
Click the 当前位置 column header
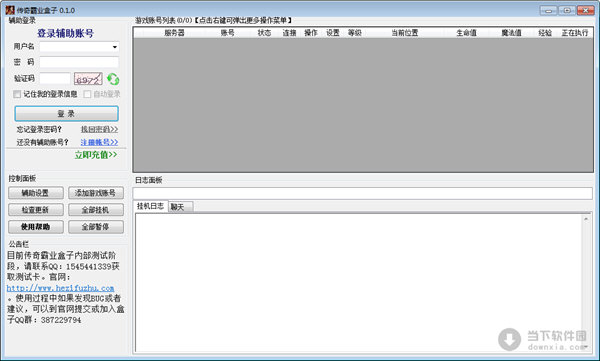pyautogui.click(x=404, y=33)
